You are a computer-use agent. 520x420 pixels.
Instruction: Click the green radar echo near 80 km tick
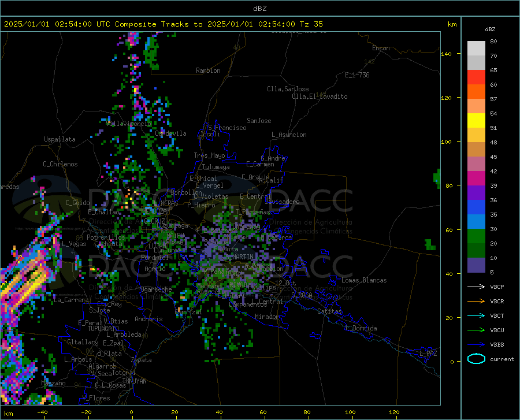tap(437, 177)
